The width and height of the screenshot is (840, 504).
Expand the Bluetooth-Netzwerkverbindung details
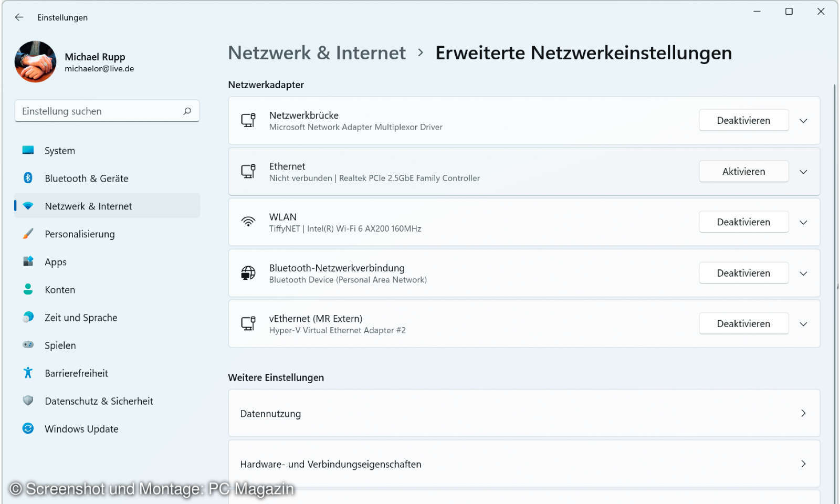click(803, 273)
